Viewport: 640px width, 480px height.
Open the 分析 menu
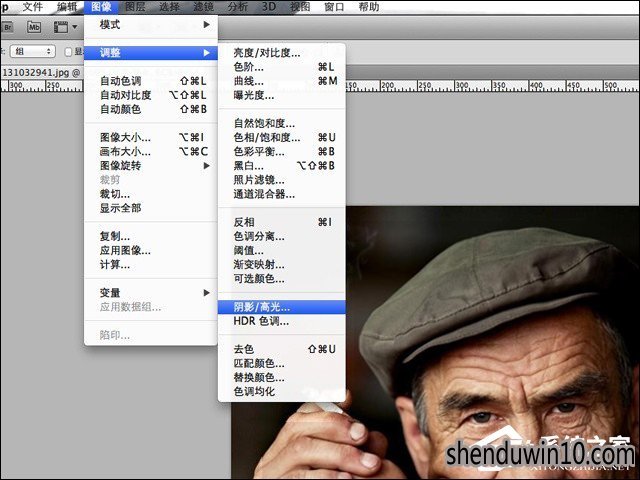[238, 7]
